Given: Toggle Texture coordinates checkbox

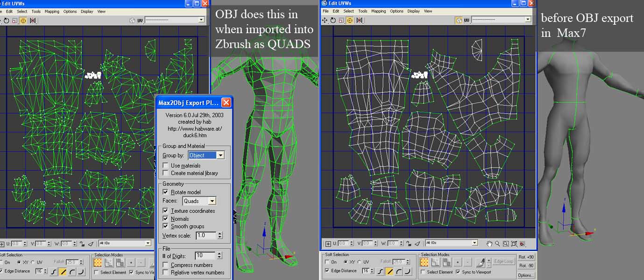Looking at the screenshot, I should [x=166, y=211].
